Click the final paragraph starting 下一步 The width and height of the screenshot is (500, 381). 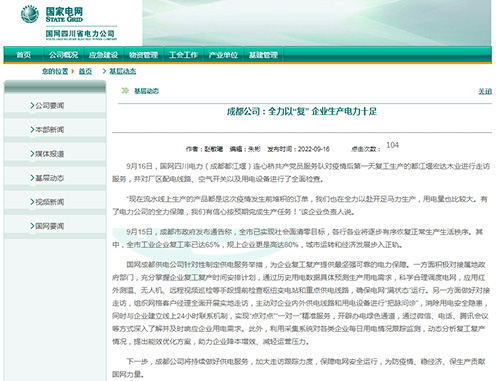pos(299,368)
